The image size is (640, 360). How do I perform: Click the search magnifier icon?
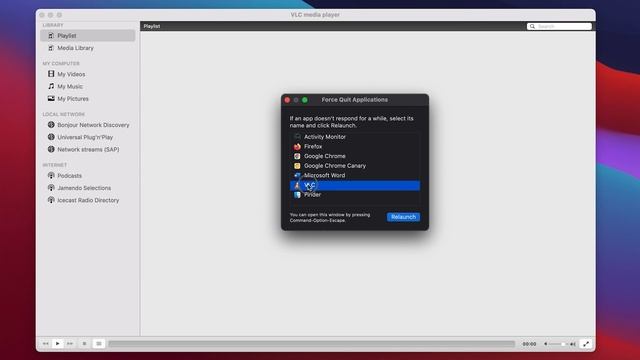point(532,26)
